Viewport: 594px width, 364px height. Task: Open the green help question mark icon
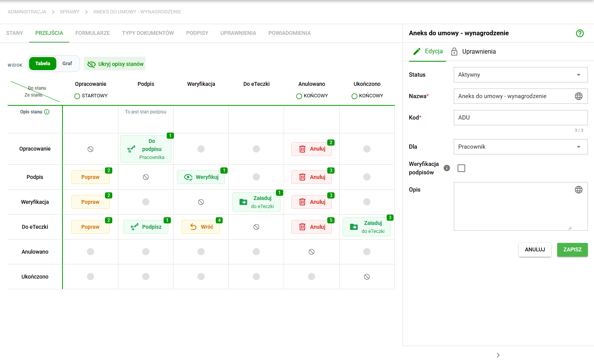coord(580,33)
